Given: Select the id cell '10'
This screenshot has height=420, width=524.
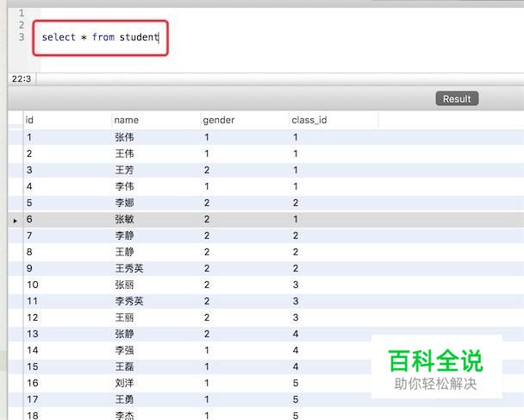Looking at the screenshot, I should pos(33,285).
